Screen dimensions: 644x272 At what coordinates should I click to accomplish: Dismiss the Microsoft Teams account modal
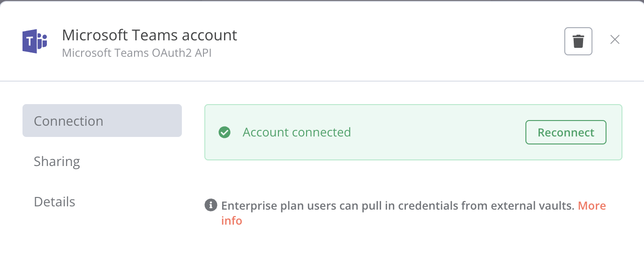(615, 40)
